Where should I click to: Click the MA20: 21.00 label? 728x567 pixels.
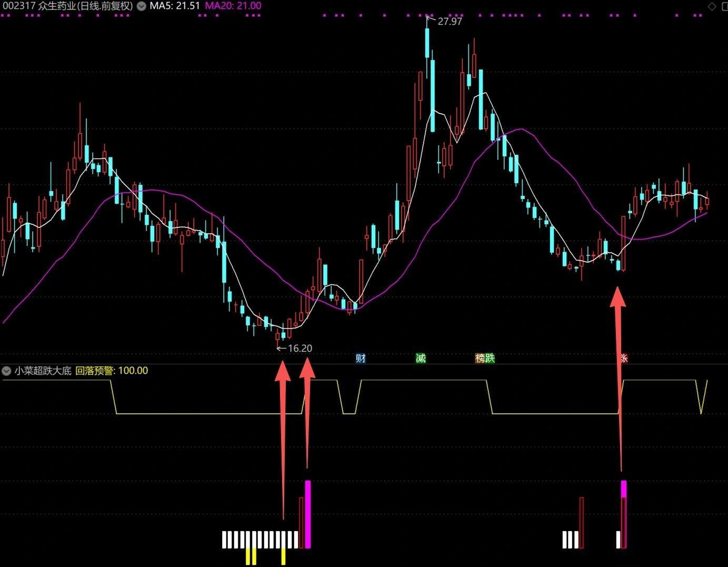pos(233,6)
